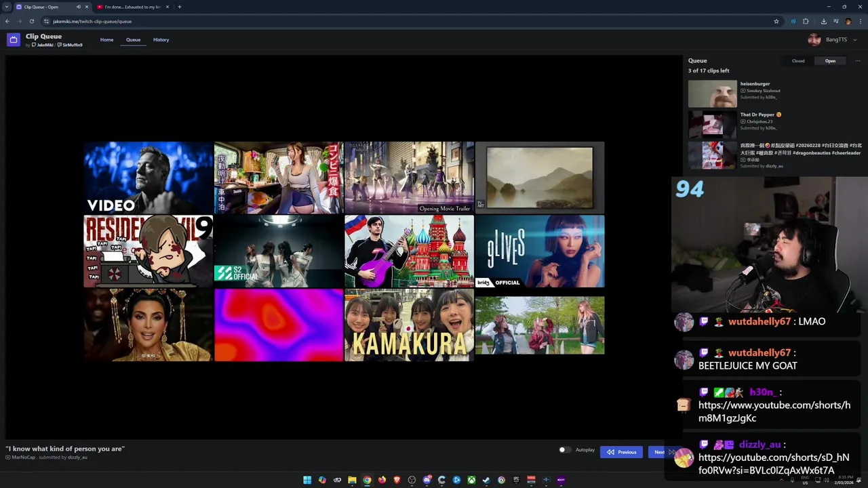Open the History page

(161, 39)
